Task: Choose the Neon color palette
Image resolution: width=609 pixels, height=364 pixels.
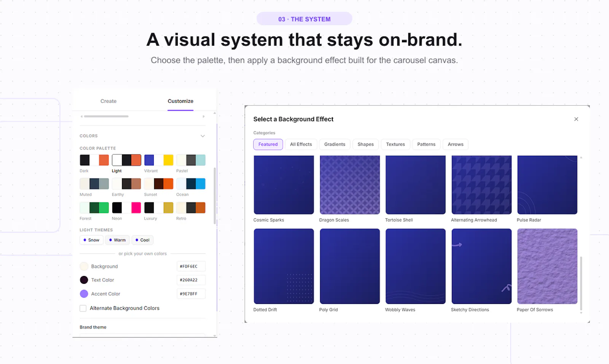Action: 126,208
